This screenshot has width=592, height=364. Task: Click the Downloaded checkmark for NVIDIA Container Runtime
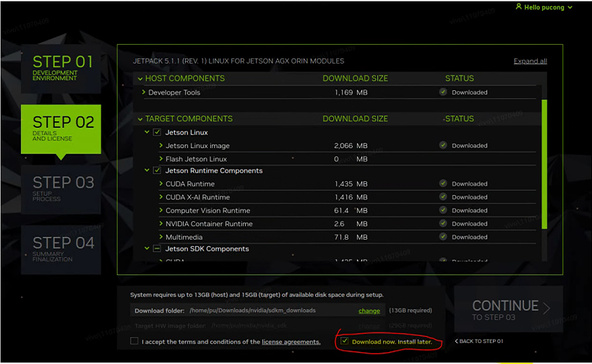click(x=443, y=224)
